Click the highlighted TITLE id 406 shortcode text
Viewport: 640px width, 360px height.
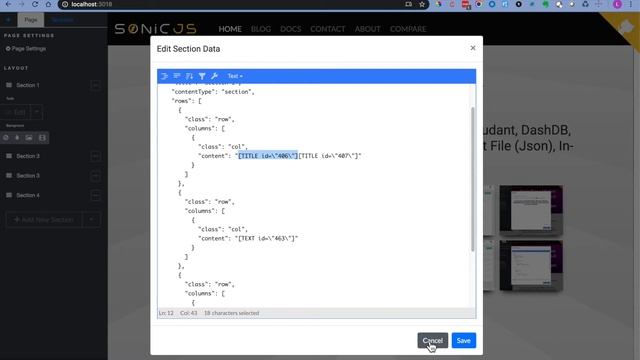coord(268,156)
